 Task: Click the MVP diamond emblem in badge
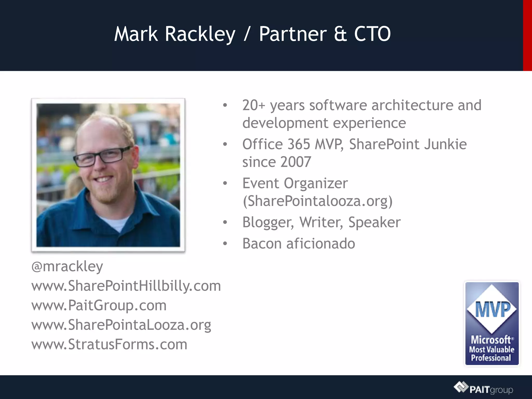click(492, 309)
